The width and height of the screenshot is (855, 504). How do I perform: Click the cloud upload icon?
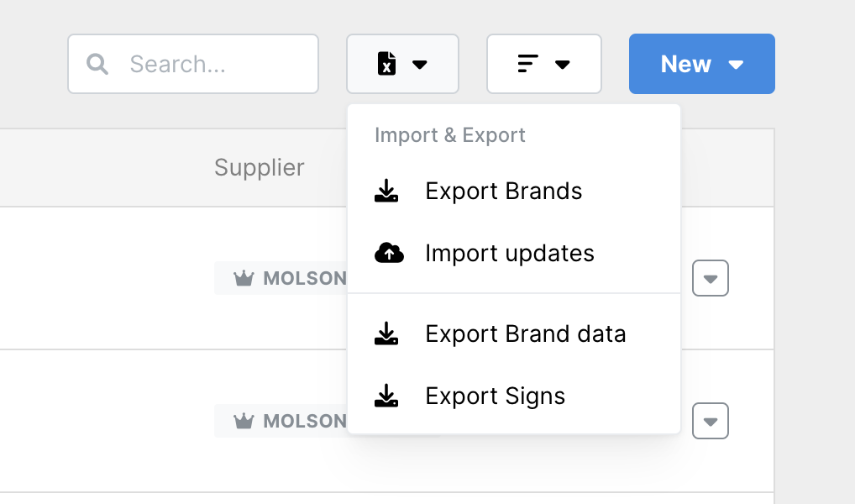point(390,253)
